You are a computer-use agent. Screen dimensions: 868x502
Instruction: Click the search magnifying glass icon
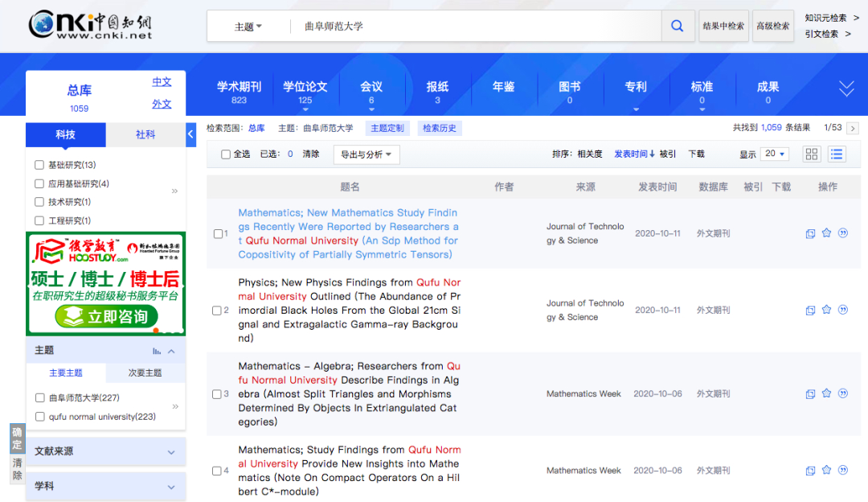tap(678, 25)
